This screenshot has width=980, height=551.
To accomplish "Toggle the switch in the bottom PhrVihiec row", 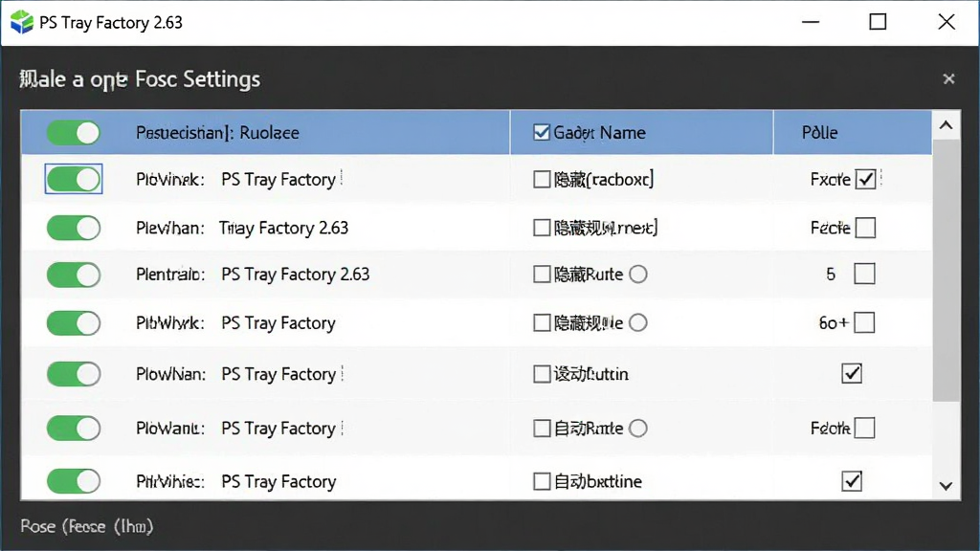I will point(73,481).
